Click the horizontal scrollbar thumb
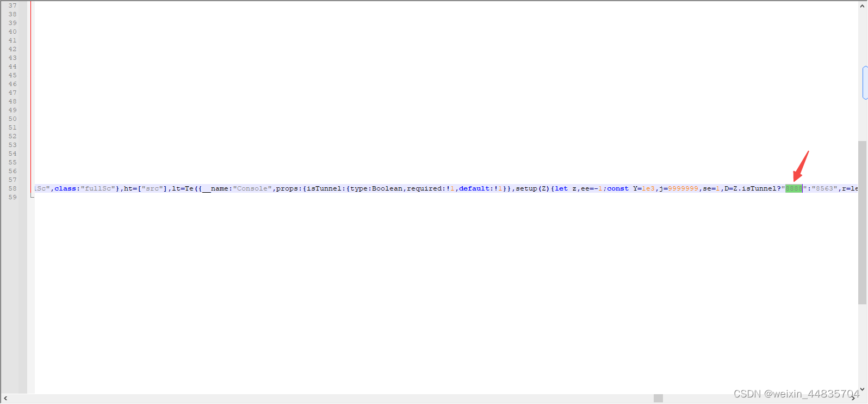The height and width of the screenshot is (404, 868). 658,399
